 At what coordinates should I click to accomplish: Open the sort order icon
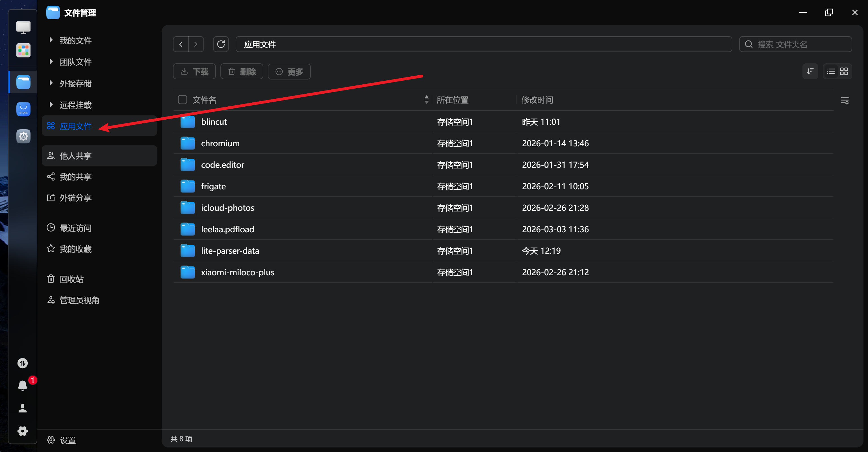coord(810,71)
